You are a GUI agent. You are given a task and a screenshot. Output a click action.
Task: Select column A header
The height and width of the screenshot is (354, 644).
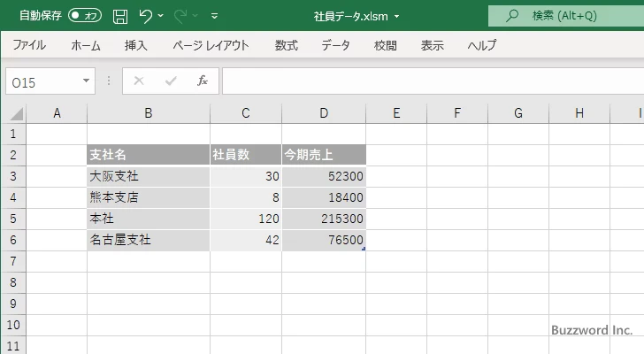[x=57, y=113]
